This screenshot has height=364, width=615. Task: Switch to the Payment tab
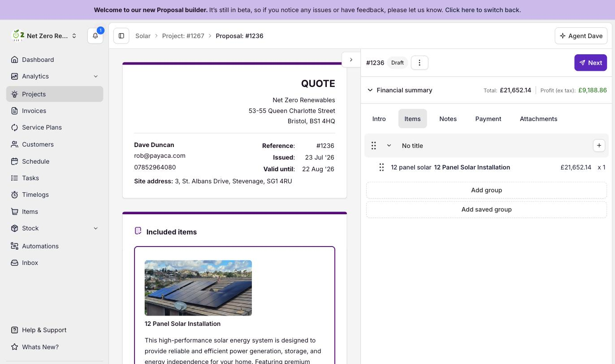(488, 119)
